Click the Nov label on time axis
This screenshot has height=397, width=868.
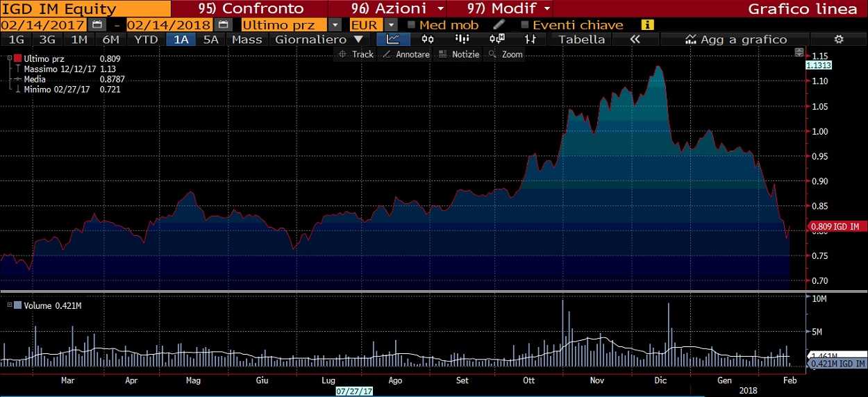coord(597,380)
